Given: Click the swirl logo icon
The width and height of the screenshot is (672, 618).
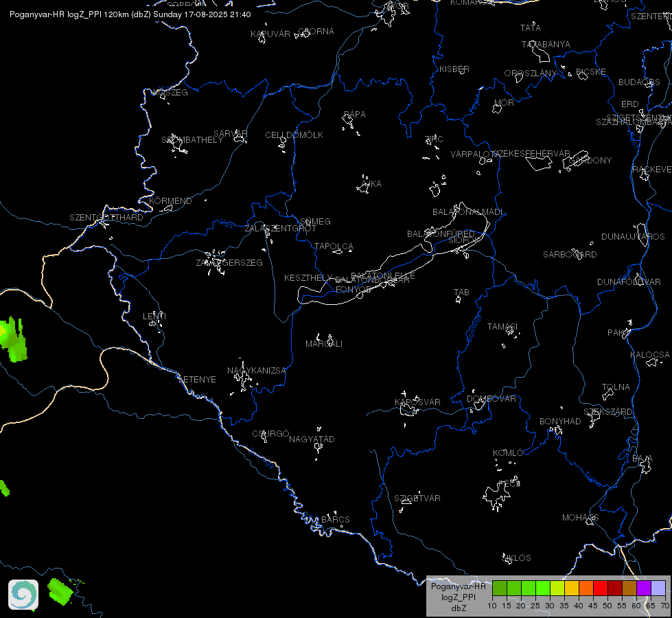Looking at the screenshot, I should (x=23, y=595).
